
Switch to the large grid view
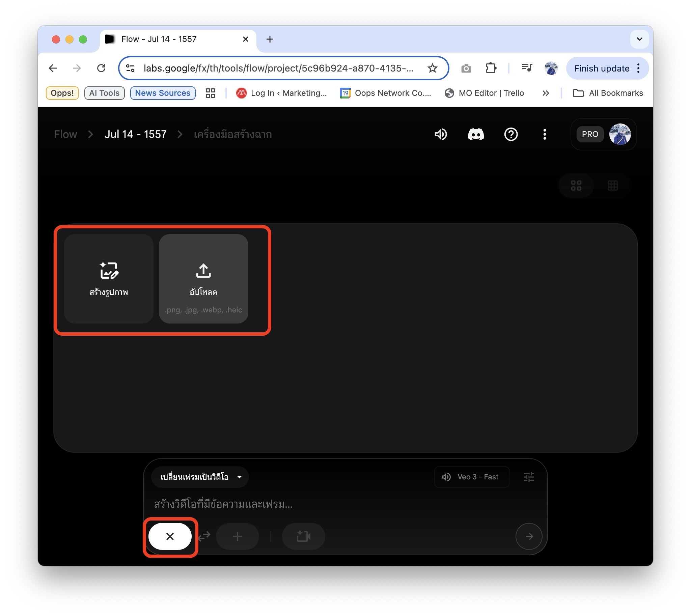tap(576, 186)
